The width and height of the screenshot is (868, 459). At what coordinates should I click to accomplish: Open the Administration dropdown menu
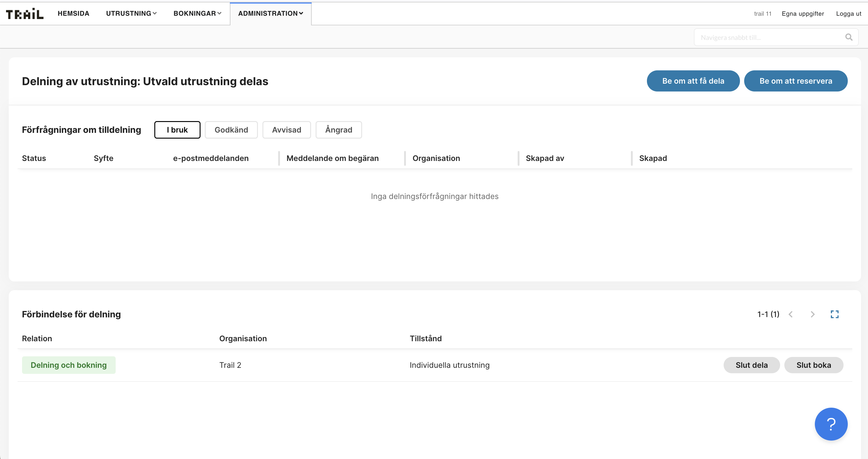tap(271, 14)
